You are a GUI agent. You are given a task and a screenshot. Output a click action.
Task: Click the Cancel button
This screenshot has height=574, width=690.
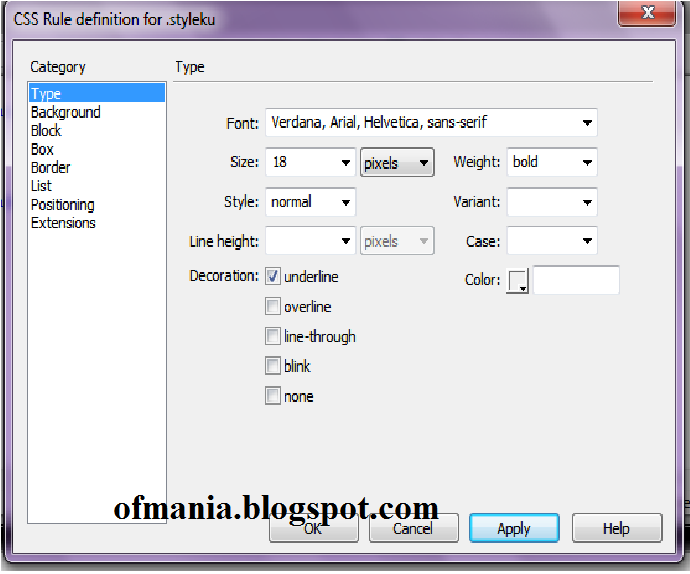[413, 528]
